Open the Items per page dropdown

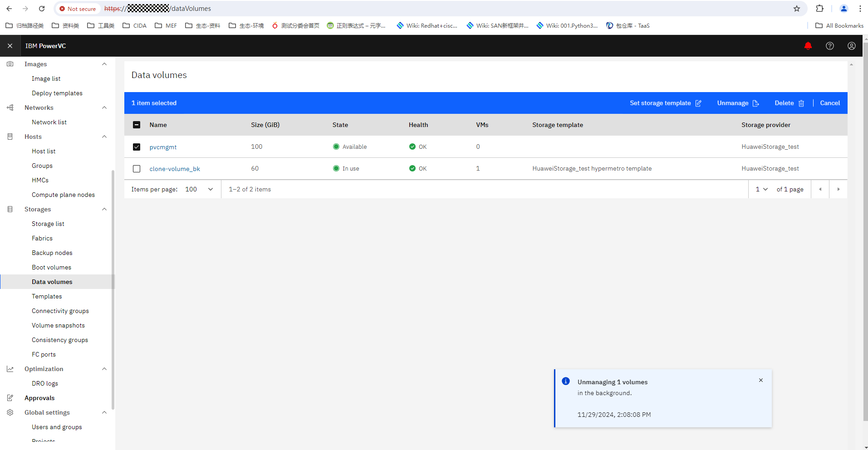point(199,189)
